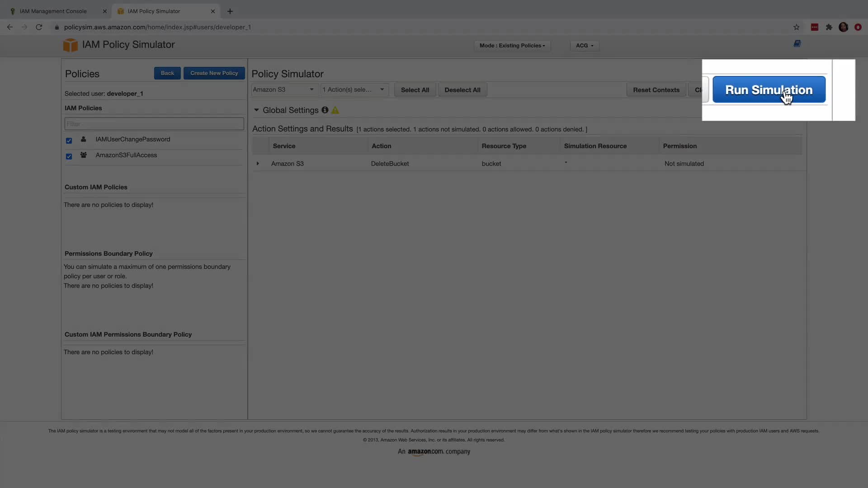The height and width of the screenshot is (488, 868).
Task: Open the Amazon S3 service dropdown
Action: coord(284,89)
